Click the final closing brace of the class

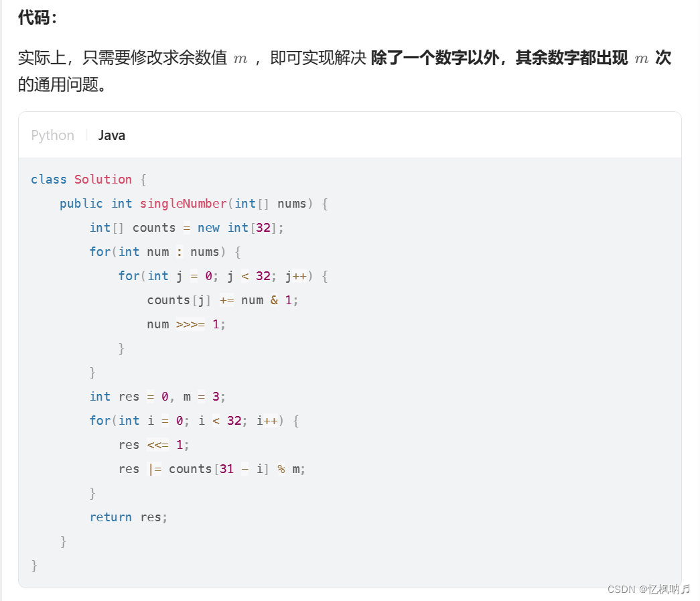[33, 565]
